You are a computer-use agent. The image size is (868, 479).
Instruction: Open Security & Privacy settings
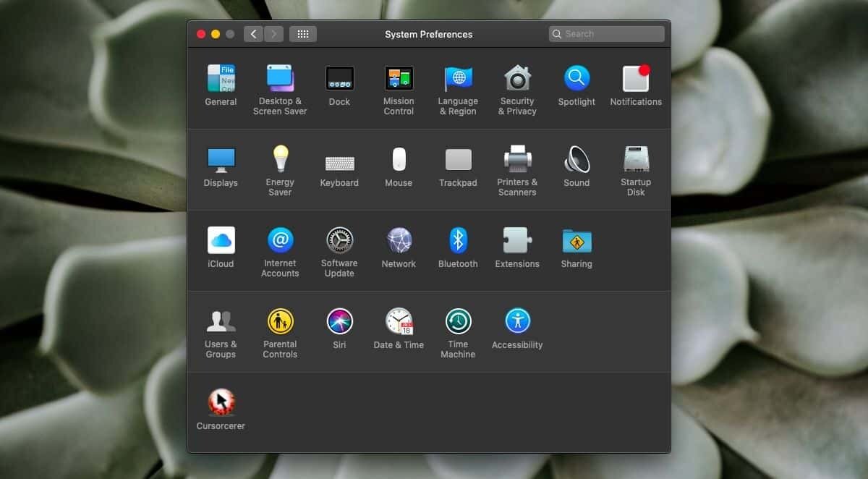[517, 78]
